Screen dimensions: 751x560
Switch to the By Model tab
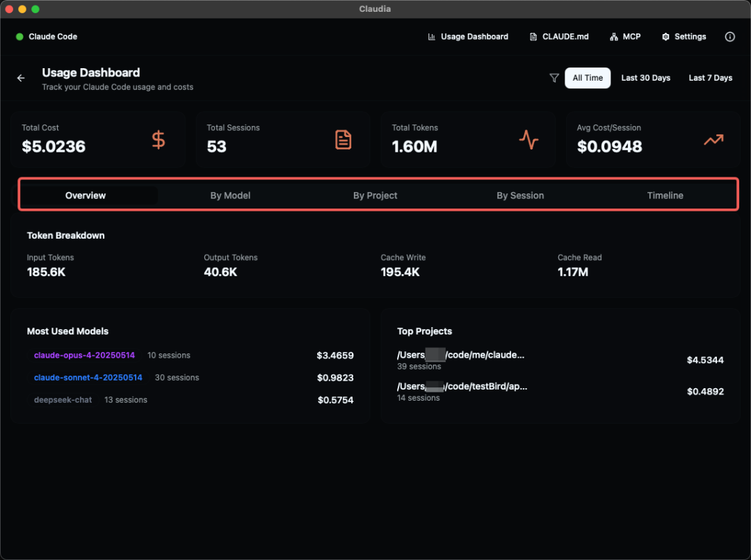[x=230, y=195]
